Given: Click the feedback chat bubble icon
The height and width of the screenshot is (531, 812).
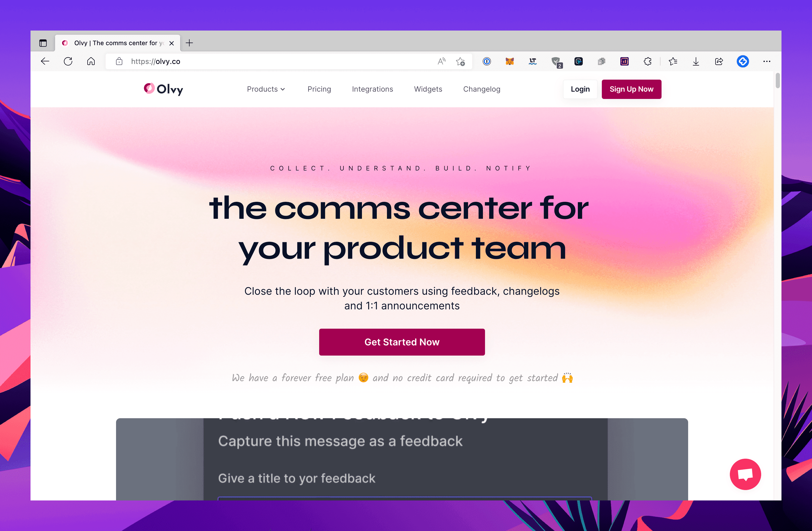Looking at the screenshot, I should (744, 474).
